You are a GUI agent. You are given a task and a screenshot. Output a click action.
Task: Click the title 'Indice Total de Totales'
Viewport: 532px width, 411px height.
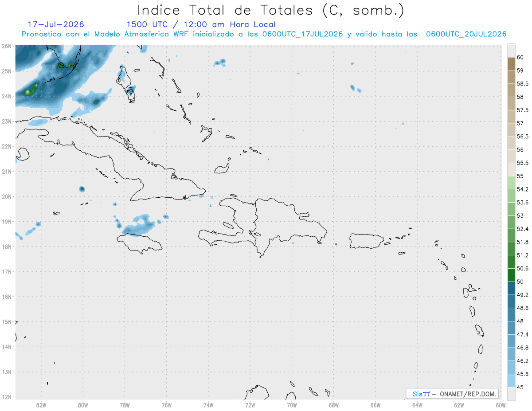click(x=224, y=10)
